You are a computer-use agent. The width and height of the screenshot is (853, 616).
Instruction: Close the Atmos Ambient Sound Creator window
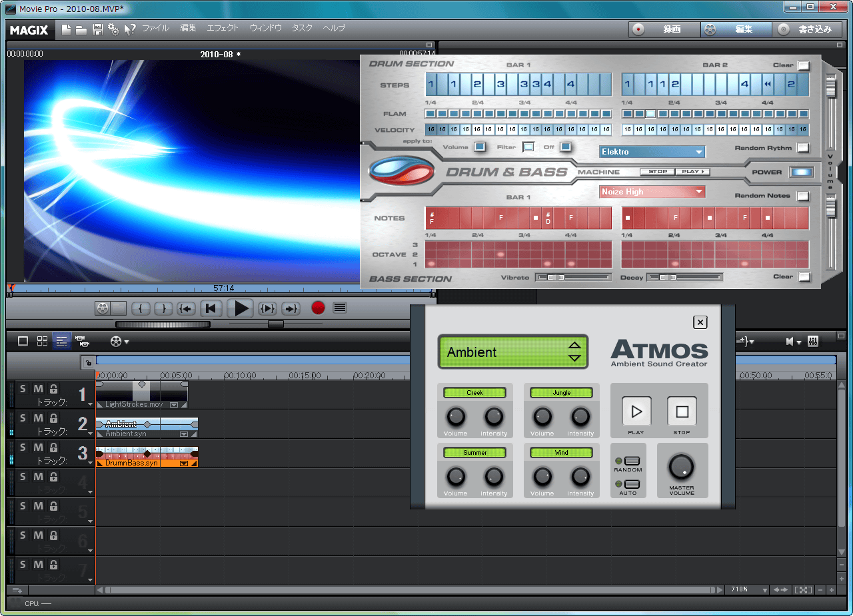pos(700,322)
